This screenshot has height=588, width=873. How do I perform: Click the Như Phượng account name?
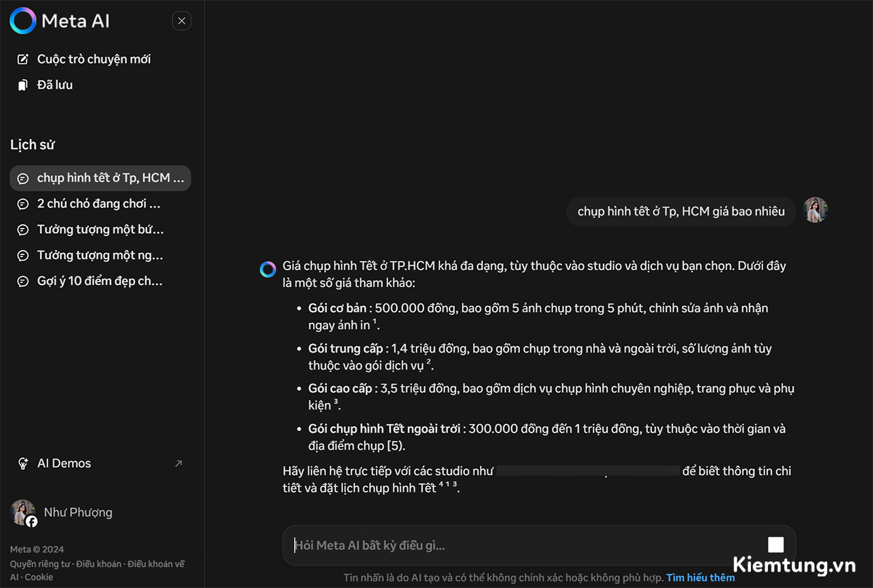tap(78, 512)
